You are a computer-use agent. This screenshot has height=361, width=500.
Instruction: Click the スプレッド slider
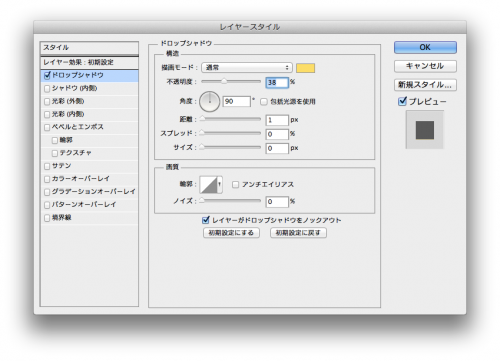point(231,133)
